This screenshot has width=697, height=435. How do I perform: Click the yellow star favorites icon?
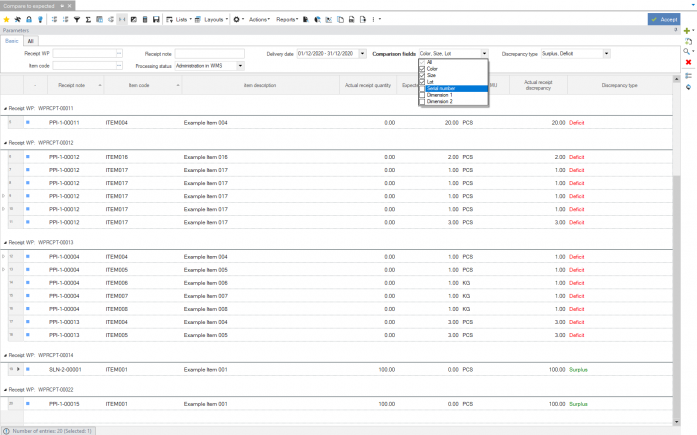(x=6, y=20)
